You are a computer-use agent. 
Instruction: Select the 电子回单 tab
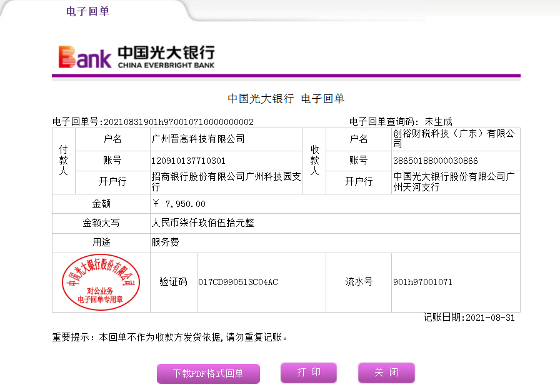coord(88,11)
